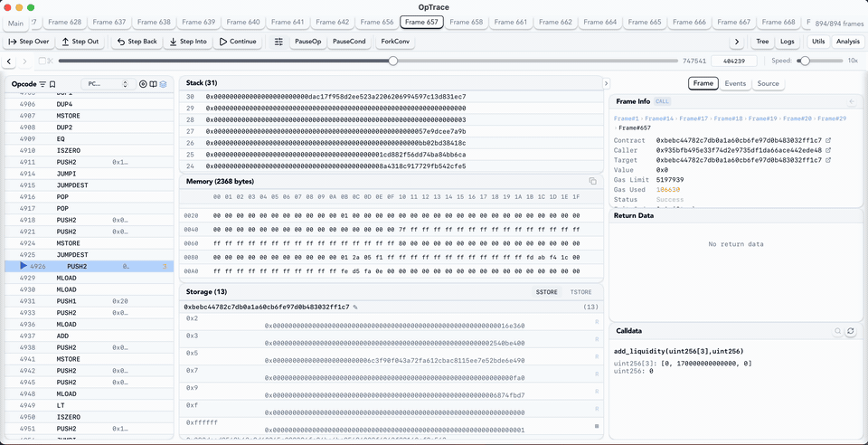Screen dimensions: 868x445
Task: Click the Step Out button
Action: (x=80, y=42)
